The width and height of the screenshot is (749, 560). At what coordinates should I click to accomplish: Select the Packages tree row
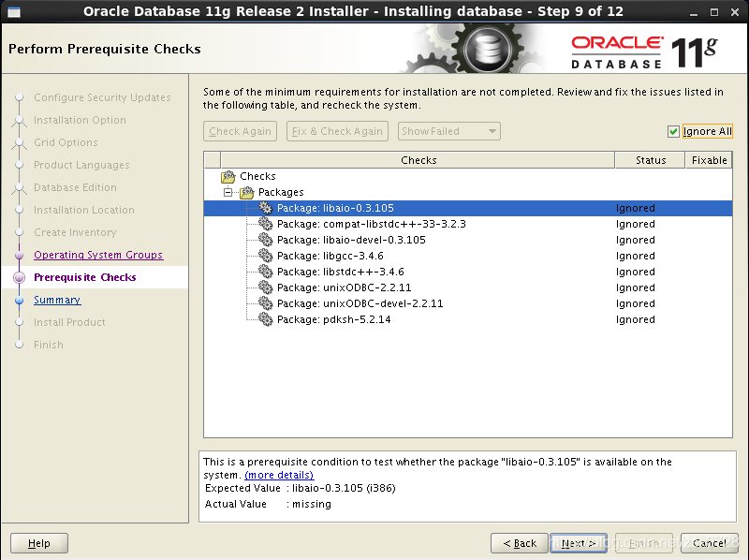[x=468, y=192]
